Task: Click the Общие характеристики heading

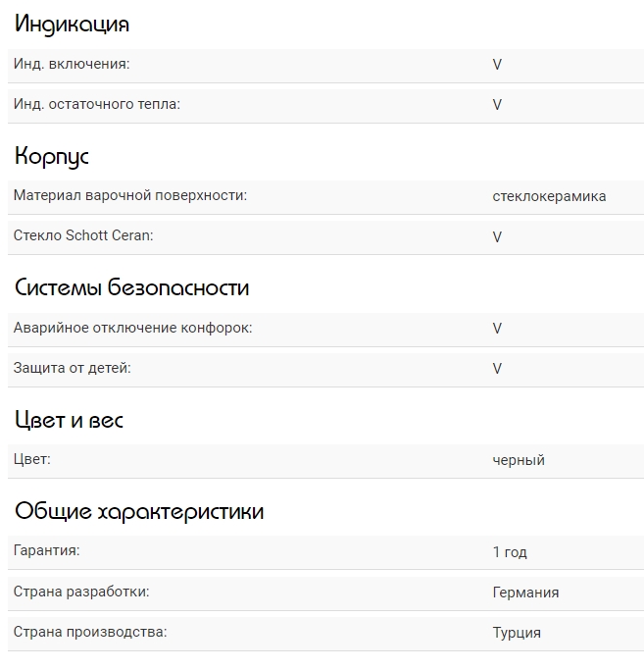Action: [x=139, y=512]
